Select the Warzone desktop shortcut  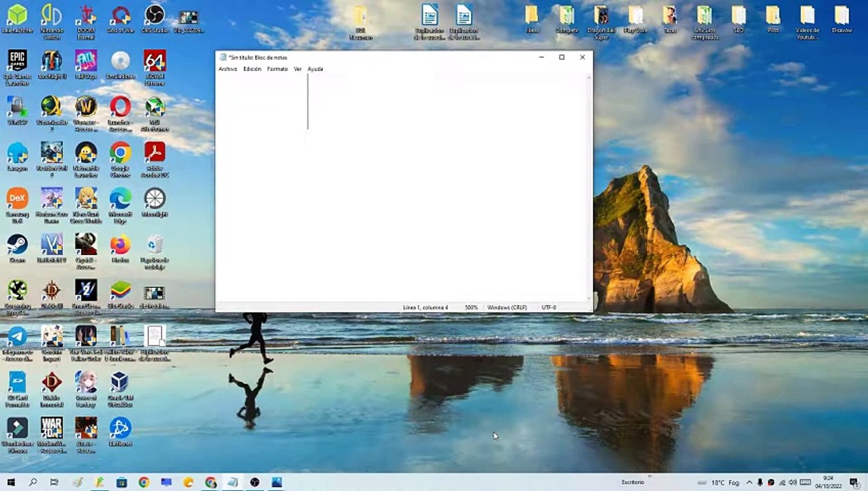(52, 434)
